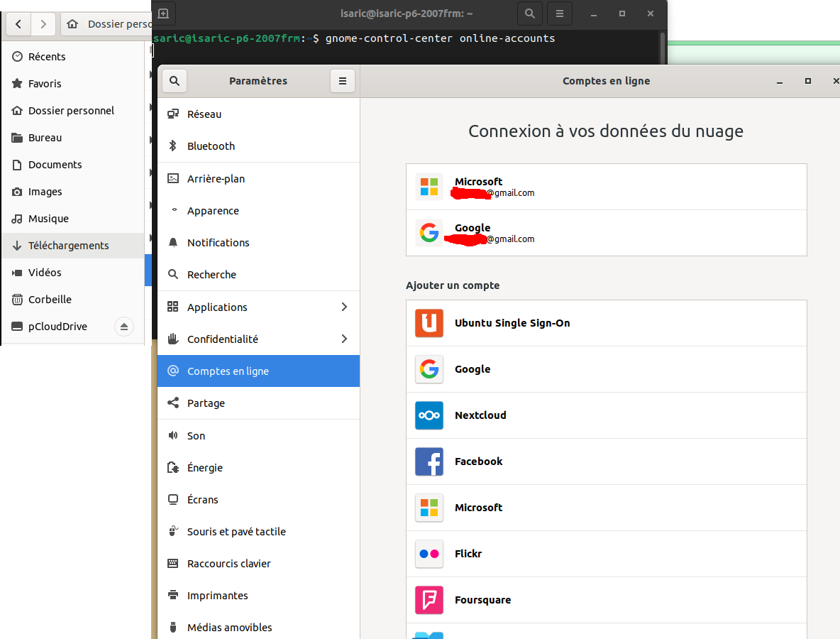The image size is (840, 639).
Task: Select Téléchargements in file manager sidebar
Action: pyautogui.click(x=73, y=246)
